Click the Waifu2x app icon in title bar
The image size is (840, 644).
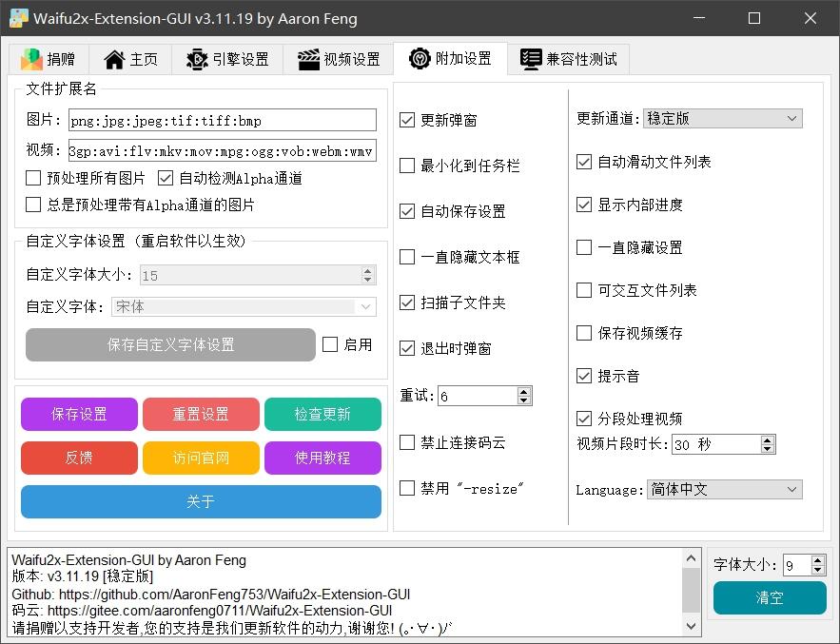point(18,18)
